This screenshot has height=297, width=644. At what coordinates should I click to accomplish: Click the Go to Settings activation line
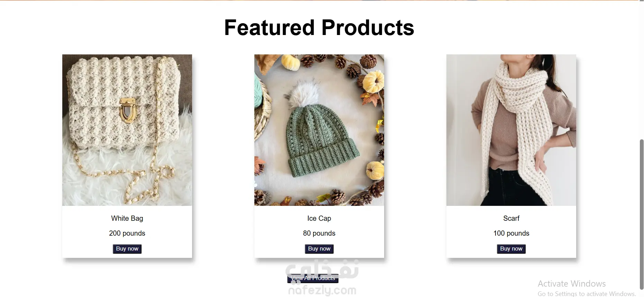coord(587,294)
